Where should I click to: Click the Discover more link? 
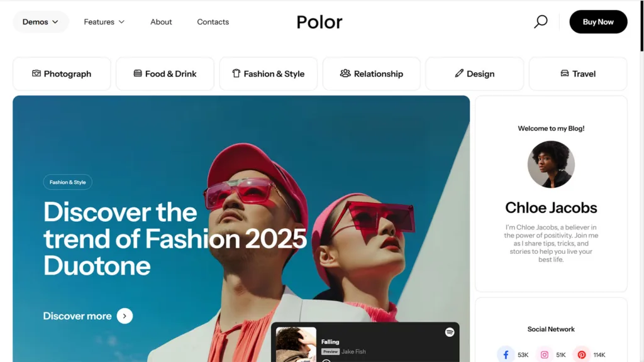[x=77, y=316]
